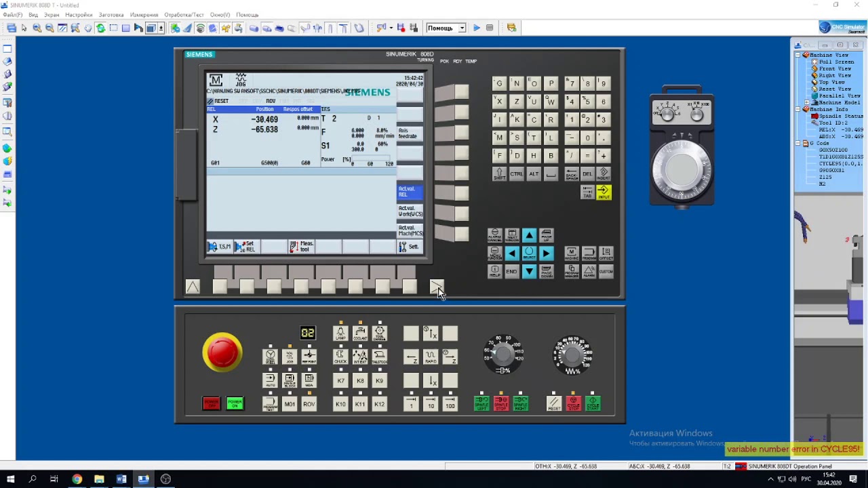Collapse the Machine View tree node

point(799,55)
